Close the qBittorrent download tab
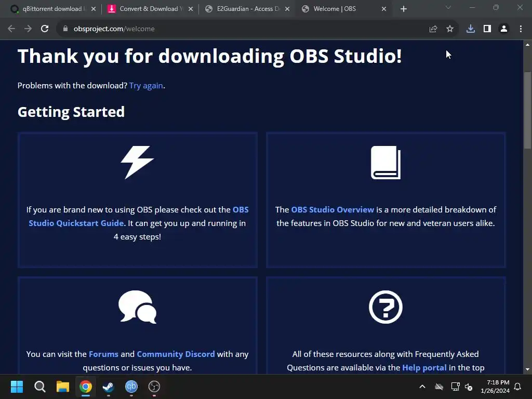 pyautogui.click(x=94, y=9)
